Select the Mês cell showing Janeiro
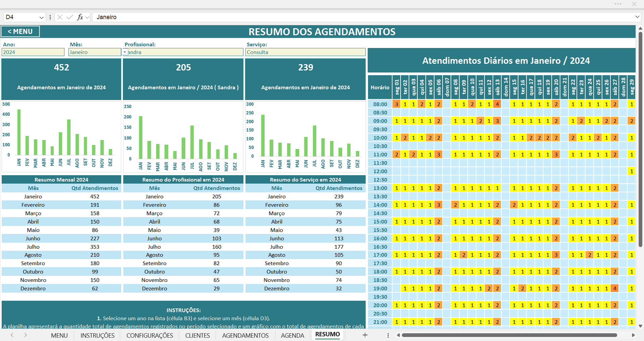Screen dimensions: 644x341 tap(95, 52)
